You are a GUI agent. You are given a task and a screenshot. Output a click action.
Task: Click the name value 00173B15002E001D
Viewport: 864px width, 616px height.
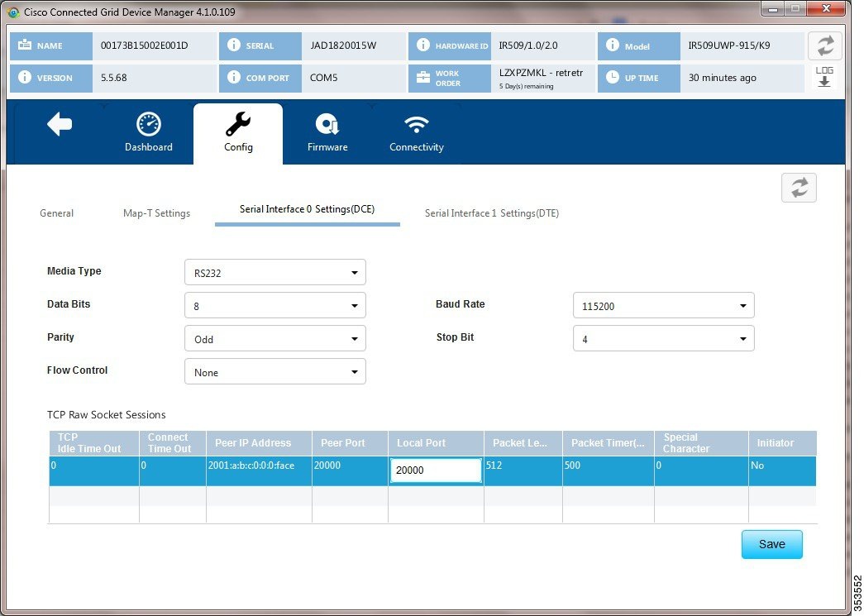point(145,45)
